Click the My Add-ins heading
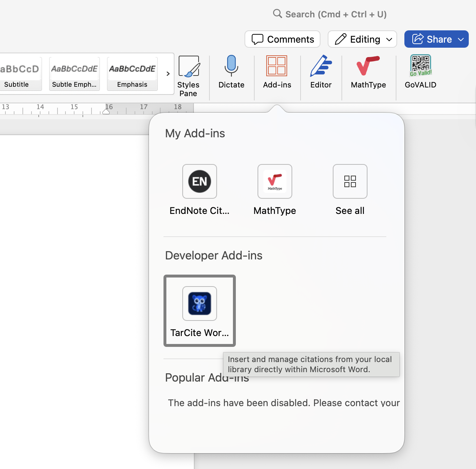 click(195, 133)
